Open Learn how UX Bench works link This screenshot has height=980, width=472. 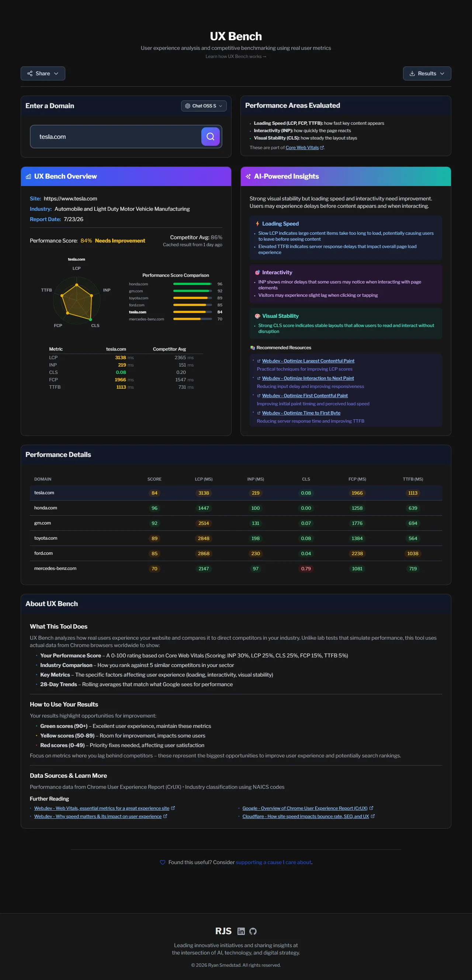pyautogui.click(x=236, y=56)
